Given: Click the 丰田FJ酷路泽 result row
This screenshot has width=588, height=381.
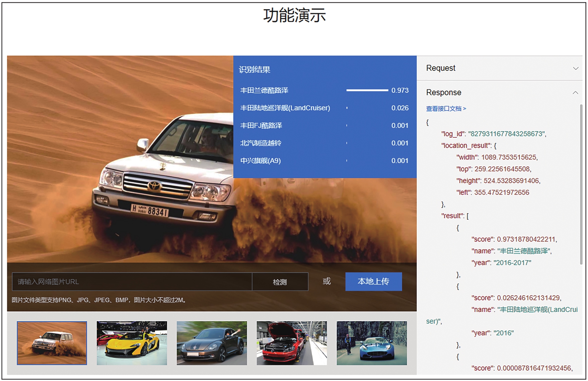Looking at the screenshot, I should (x=325, y=126).
